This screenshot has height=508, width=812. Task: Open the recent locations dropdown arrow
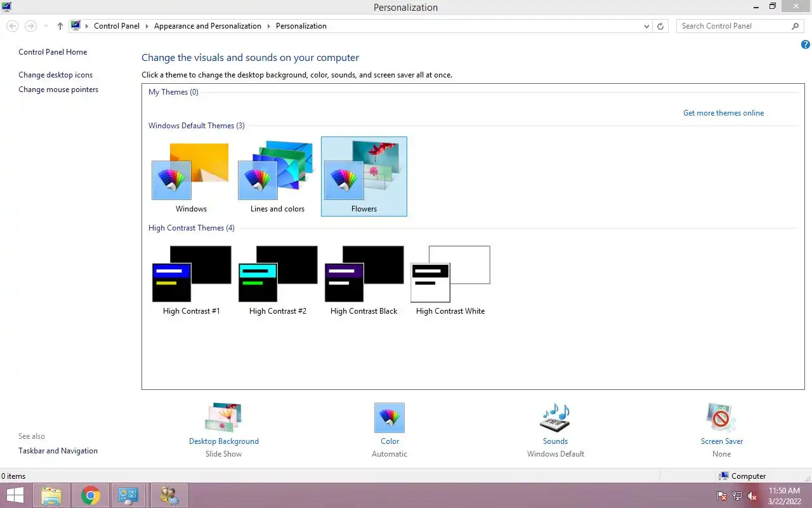[46, 26]
